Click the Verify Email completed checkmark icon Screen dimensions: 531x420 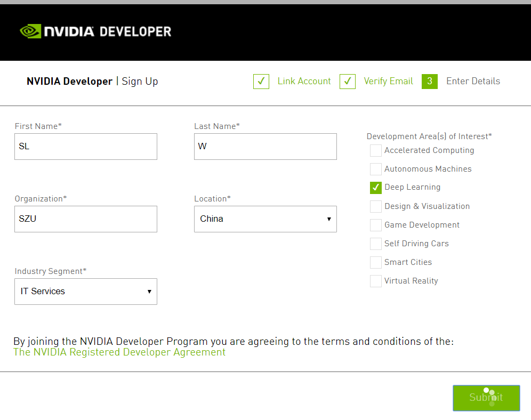tap(348, 82)
